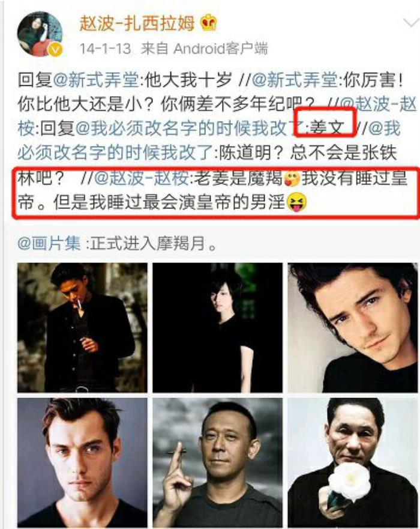Click the orange verified badge on avatar
Screen dimensions: 420x529
[x=55, y=50]
